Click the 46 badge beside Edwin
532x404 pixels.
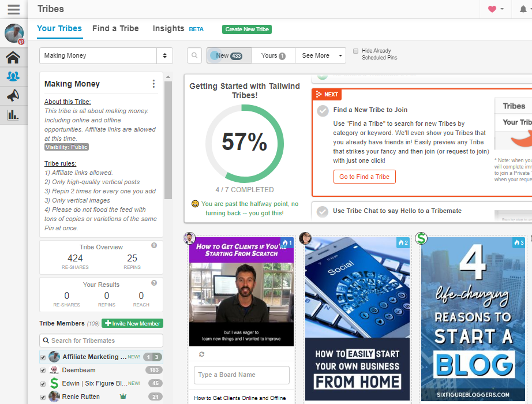pos(155,383)
